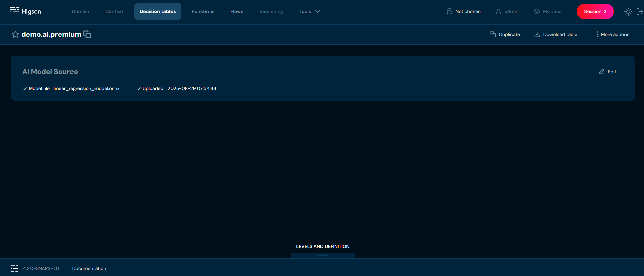
Task: Open the Documentation link
Action: 89,268
